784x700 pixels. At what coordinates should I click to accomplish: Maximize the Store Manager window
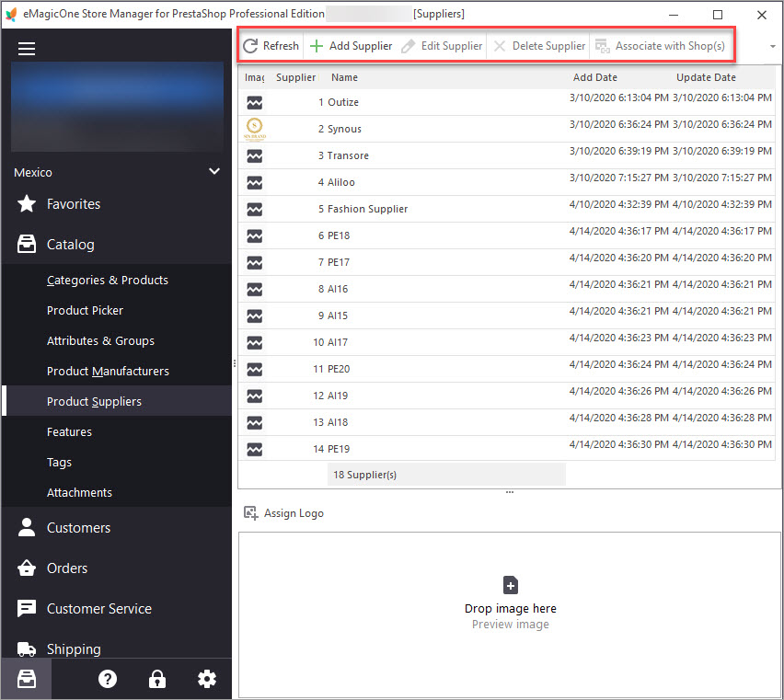click(x=718, y=15)
